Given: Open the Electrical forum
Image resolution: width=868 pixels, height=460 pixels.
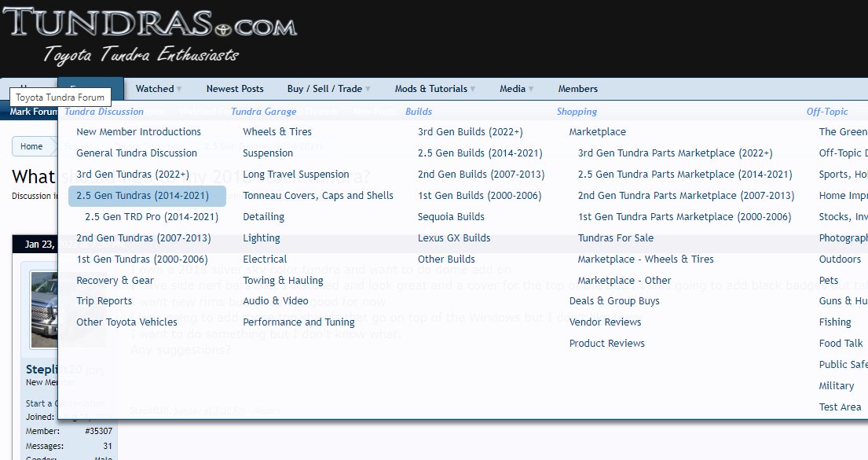Looking at the screenshot, I should coord(265,259).
